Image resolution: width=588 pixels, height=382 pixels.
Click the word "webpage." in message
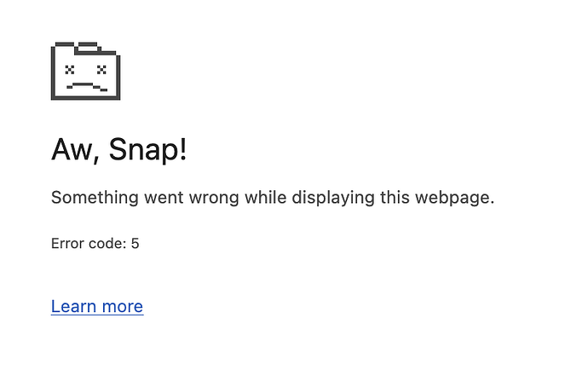tap(454, 198)
